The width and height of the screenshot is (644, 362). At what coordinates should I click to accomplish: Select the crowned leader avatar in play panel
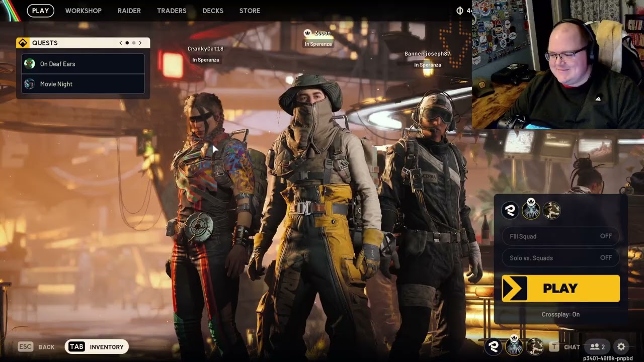[x=531, y=210]
